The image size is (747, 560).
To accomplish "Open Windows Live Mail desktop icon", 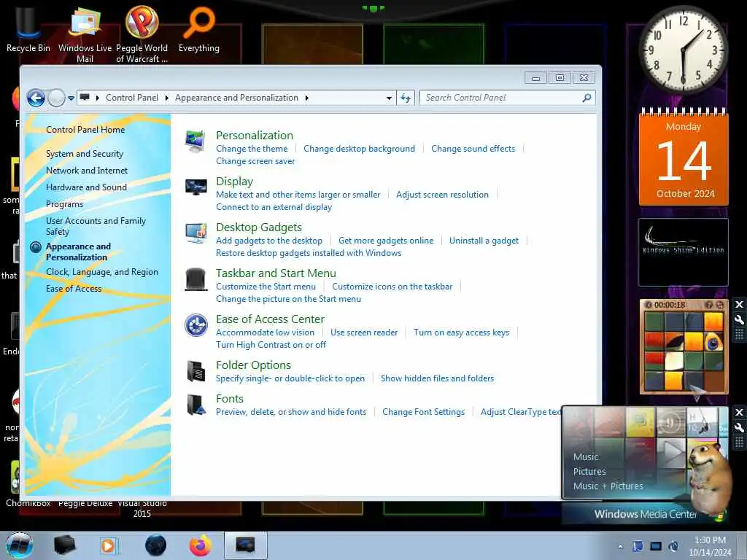I will 85,34.
